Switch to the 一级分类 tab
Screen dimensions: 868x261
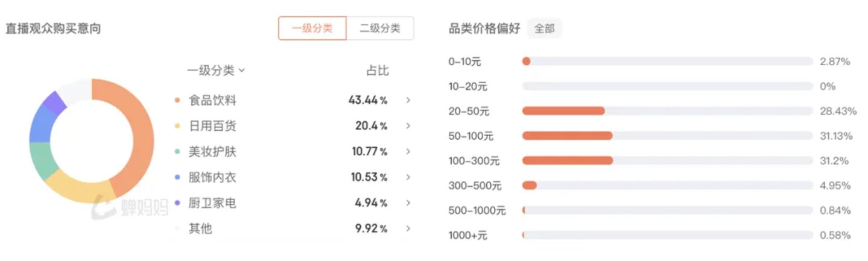coord(312,28)
